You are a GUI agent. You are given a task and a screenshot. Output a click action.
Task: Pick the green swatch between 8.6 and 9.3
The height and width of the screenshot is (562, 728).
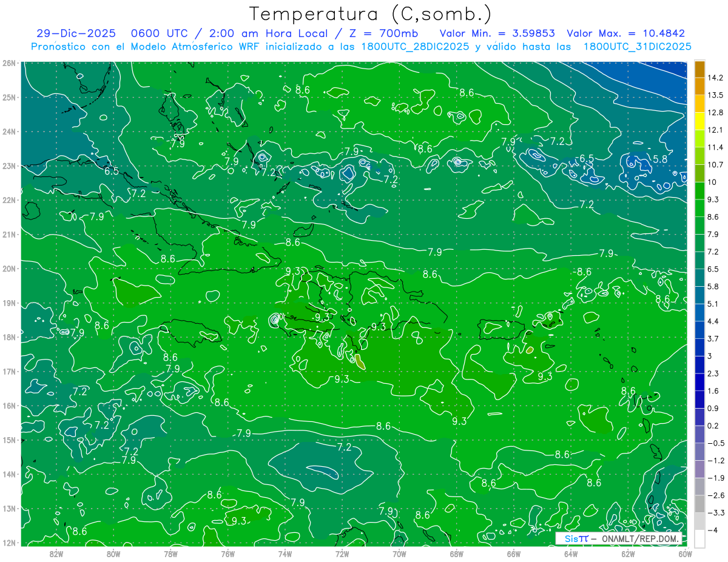click(699, 208)
